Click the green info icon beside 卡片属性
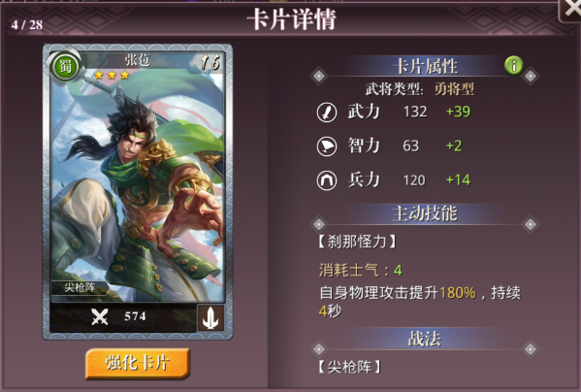581x392 pixels. pos(513,66)
